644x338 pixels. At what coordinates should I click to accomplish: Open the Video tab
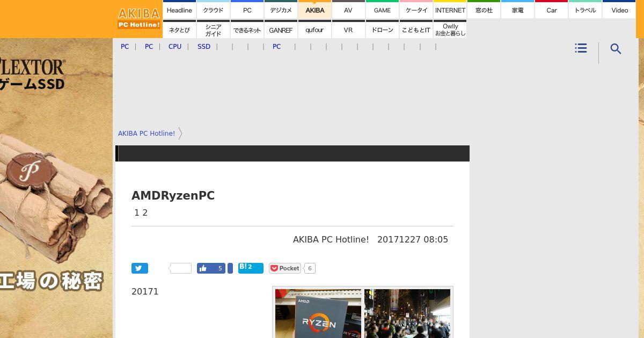pos(619,10)
